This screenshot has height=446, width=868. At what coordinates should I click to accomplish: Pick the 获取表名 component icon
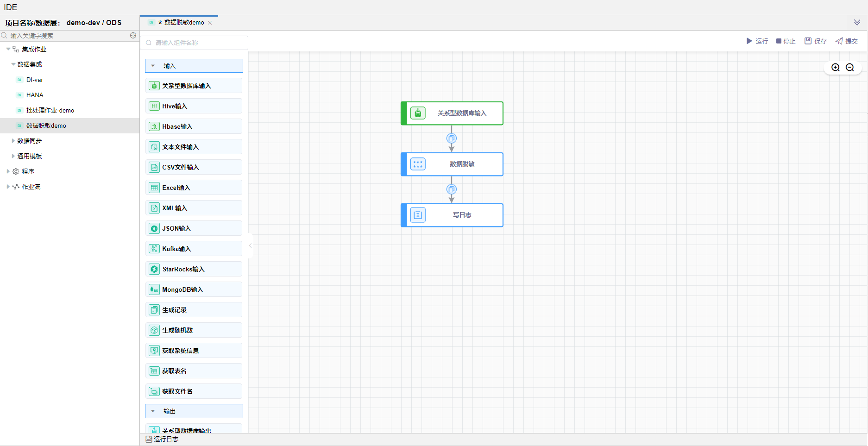[154, 371]
